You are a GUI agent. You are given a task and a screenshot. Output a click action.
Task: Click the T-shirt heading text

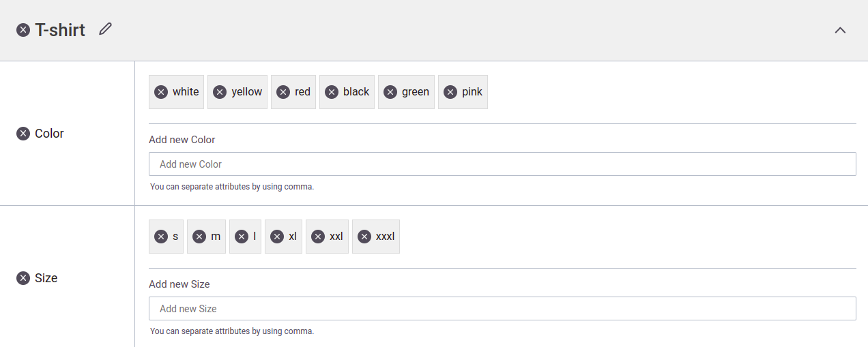pos(60,30)
